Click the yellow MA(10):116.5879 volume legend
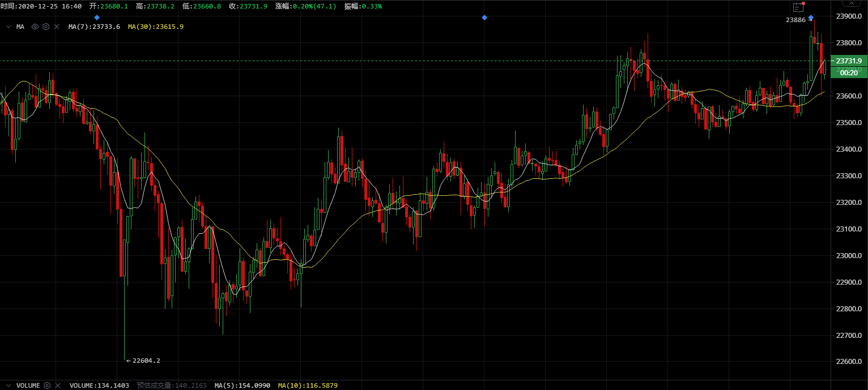 click(308, 385)
